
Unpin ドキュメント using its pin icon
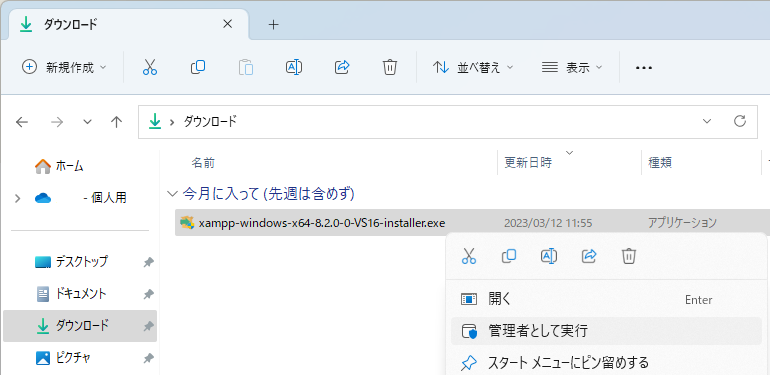148,295
